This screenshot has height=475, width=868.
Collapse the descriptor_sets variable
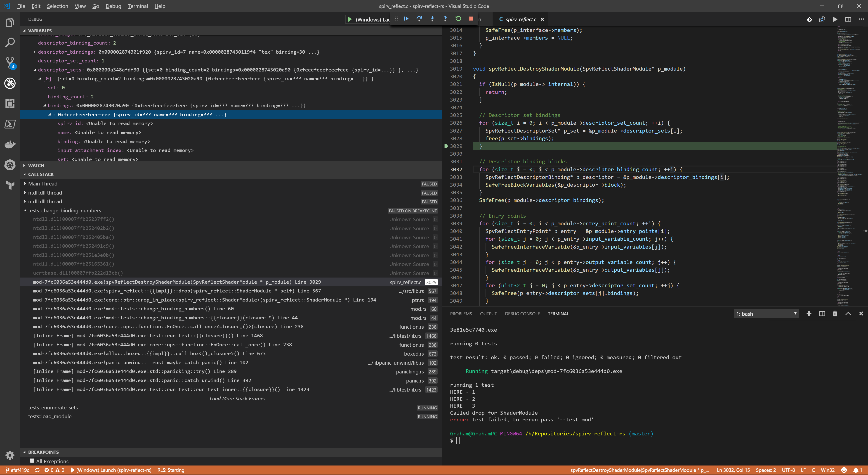click(35, 70)
